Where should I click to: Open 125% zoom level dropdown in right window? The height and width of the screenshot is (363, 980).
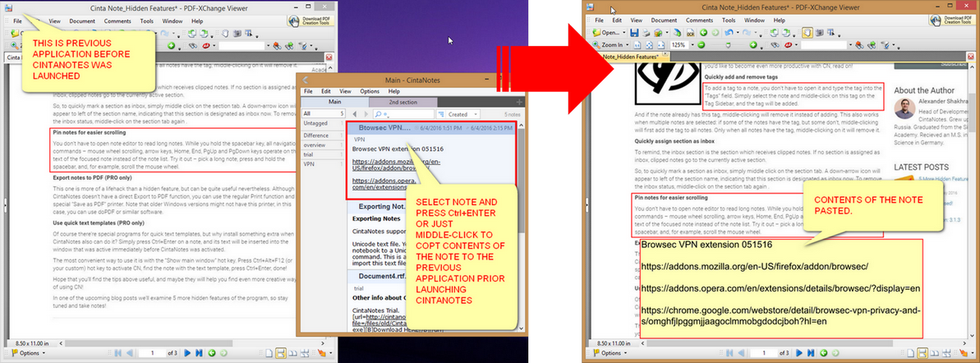point(692,45)
